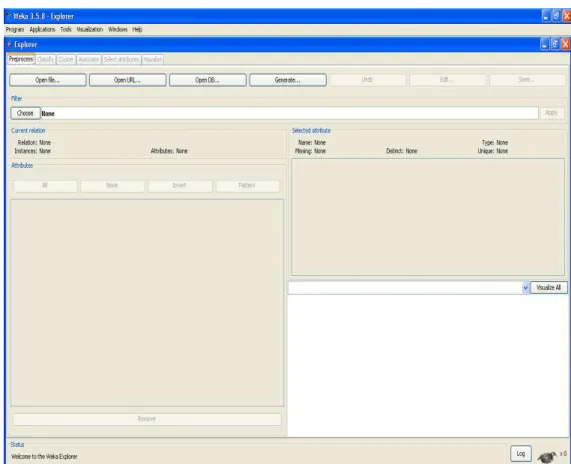Click the Remove button
This screenshot has width=571, height=464.
tap(147, 419)
